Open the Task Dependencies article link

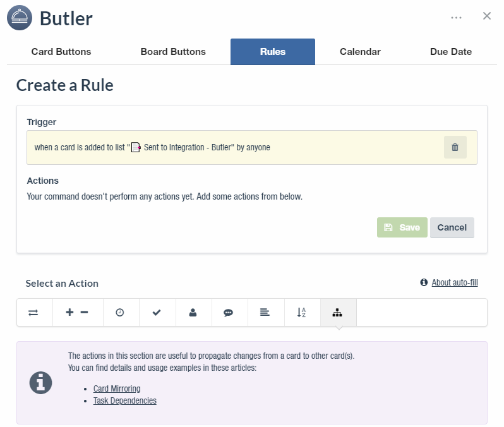coord(124,400)
